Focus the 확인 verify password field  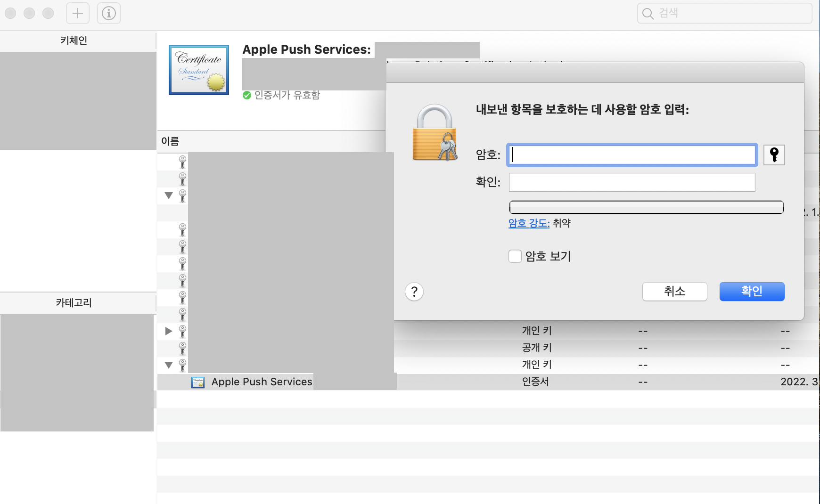pos(632,182)
